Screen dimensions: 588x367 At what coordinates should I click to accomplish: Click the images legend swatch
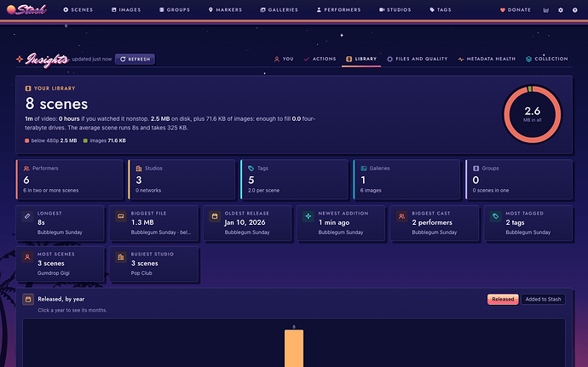[x=85, y=141]
